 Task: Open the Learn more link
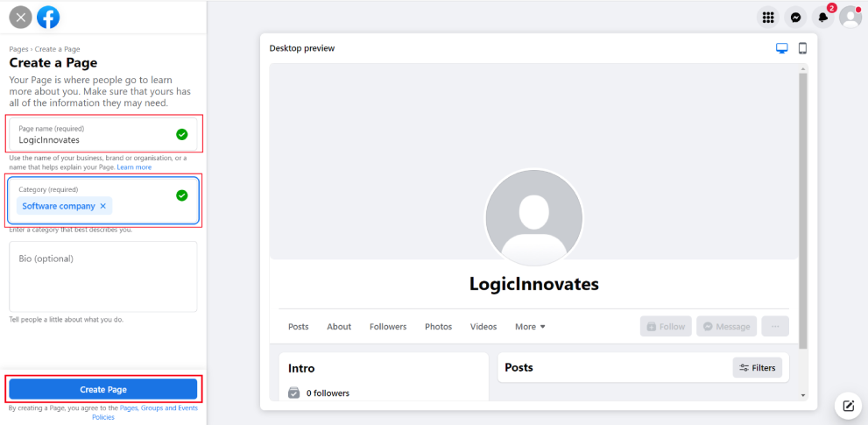pyautogui.click(x=134, y=166)
